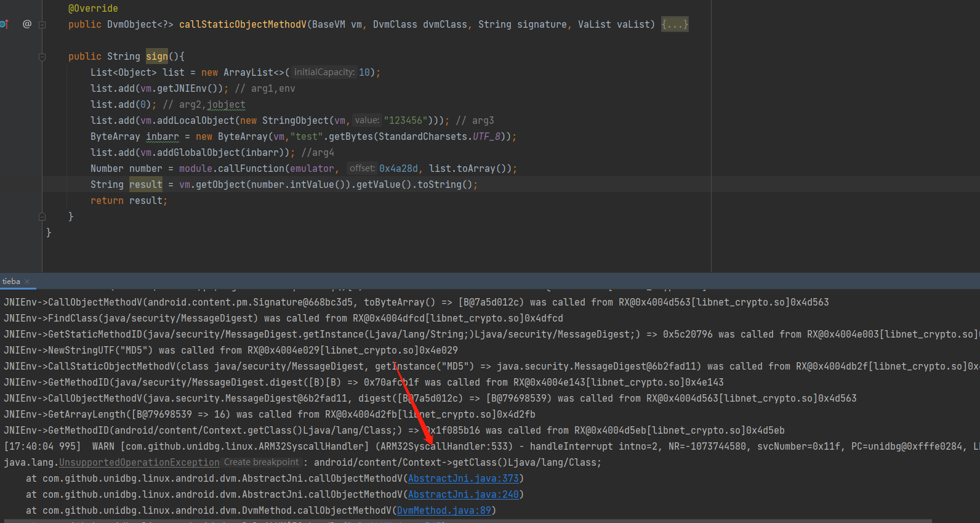The height and width of the screenshot is (523, 980).
Task: Click the fold end marker of sign()
Action: coord(42,217)
